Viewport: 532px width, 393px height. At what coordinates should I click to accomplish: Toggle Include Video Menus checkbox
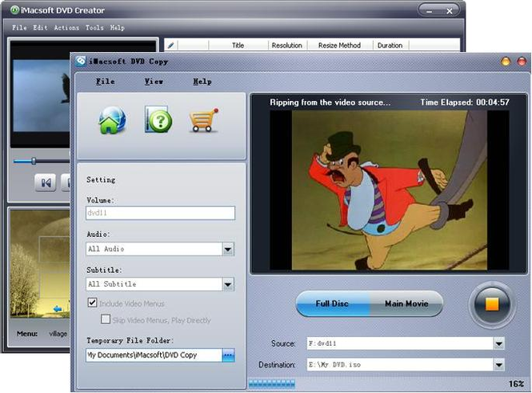92,303
